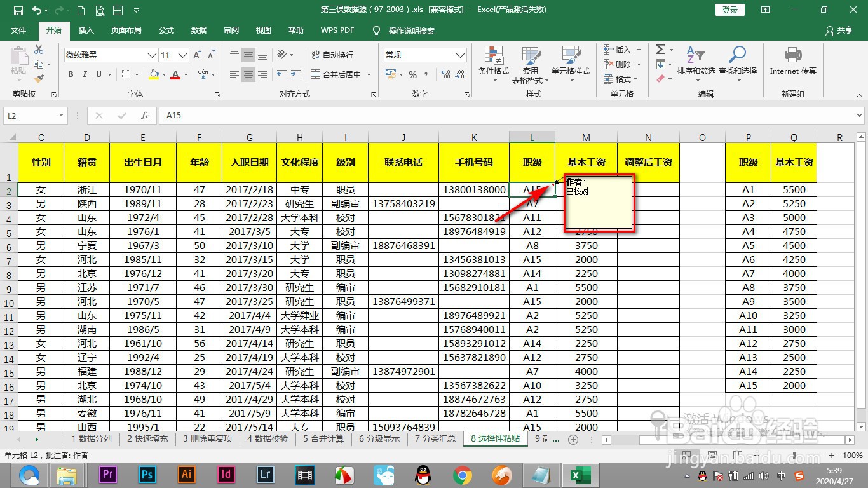
Task: Open the fill color dropdown arrow
Action: [164, 74]
